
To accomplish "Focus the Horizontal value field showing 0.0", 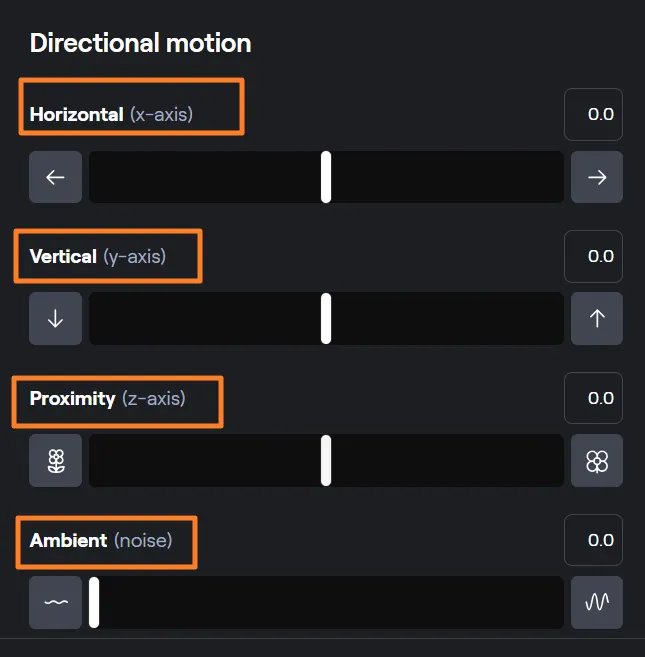I will (x=594, y=114).
